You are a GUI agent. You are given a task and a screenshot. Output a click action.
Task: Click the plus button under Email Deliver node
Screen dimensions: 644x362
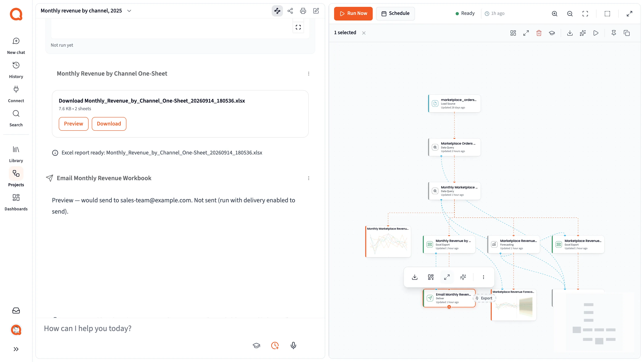click(x=449, y=307)
